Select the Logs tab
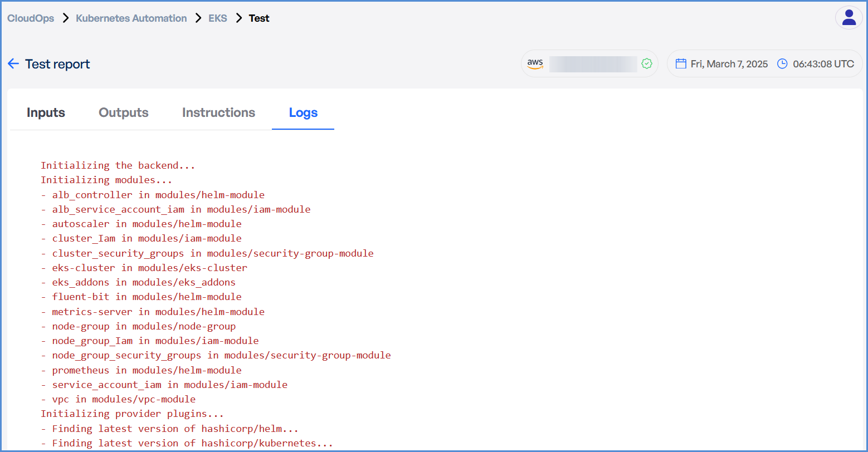Screen dimensions: 868x452 303,112
